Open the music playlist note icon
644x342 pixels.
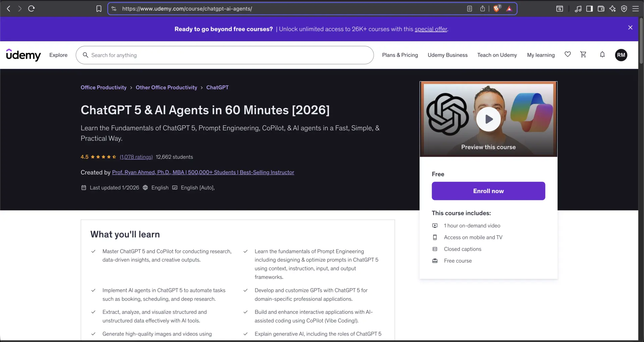[x=578, y=9]
